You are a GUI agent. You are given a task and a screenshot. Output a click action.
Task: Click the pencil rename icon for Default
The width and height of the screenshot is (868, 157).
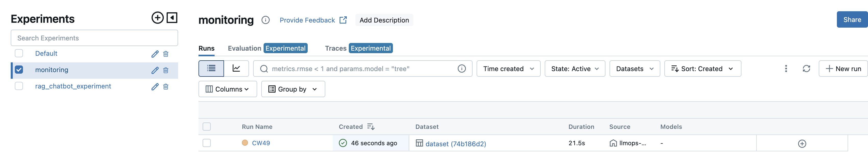[x=155, y=54]
